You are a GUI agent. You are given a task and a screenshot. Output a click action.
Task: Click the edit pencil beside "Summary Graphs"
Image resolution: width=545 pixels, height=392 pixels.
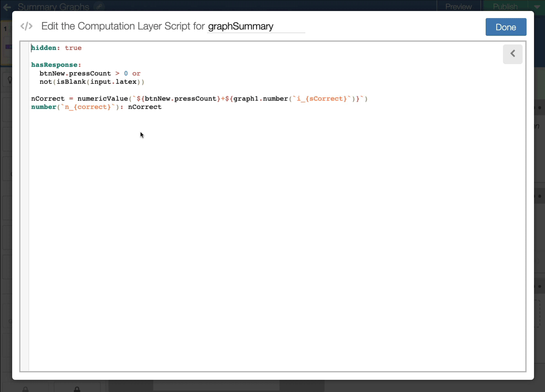pos(99,7)
